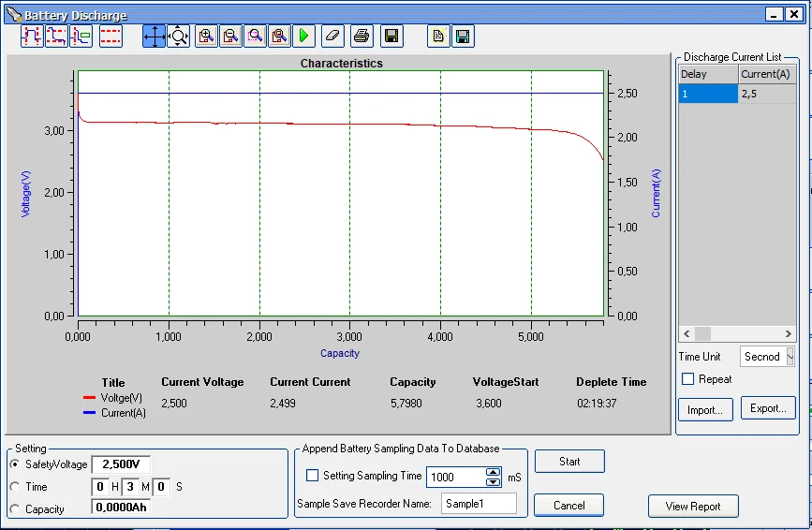
Task: Click the left arrow of list scrollbar
Action: click(x=687, y=334)
